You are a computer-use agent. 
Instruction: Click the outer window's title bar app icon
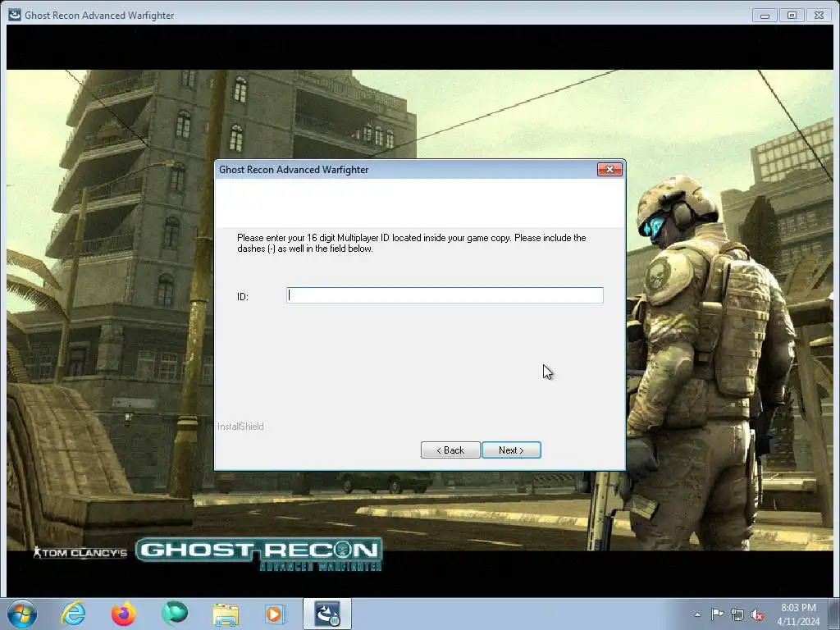(15, 15)
